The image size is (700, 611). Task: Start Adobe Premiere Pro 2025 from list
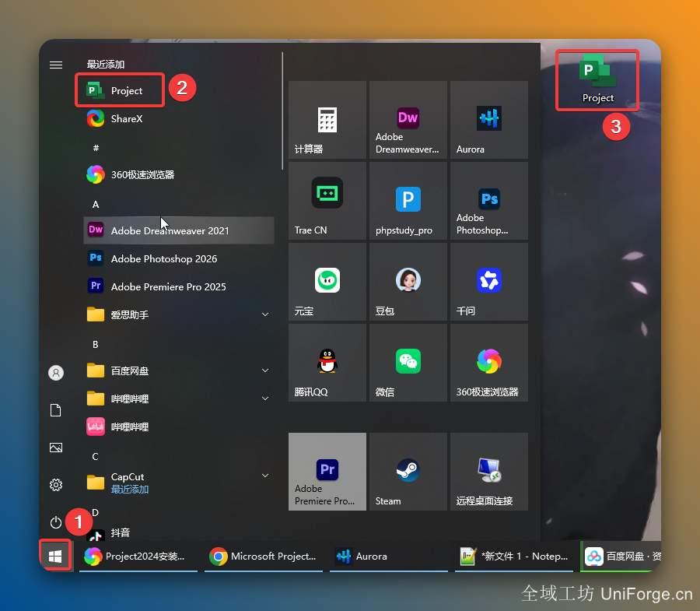coord(179,286)
